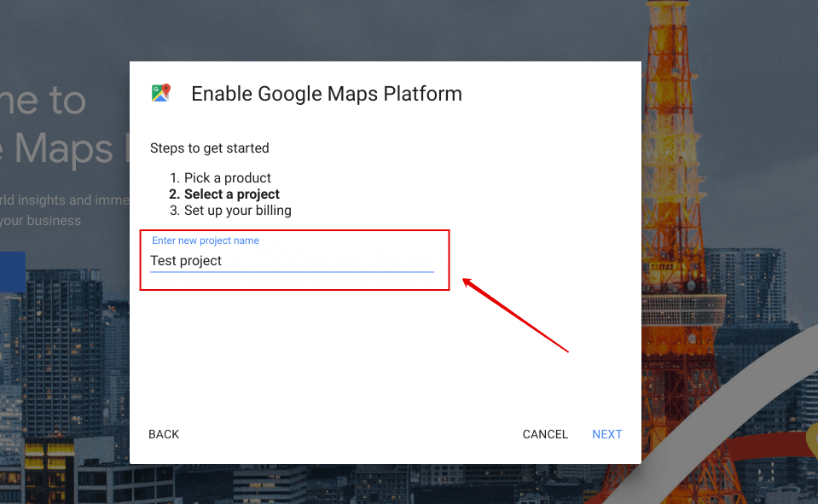Place the cursor after the text Test project
Viewport: 818px width, 504px height.
click(x=223, y=260)
